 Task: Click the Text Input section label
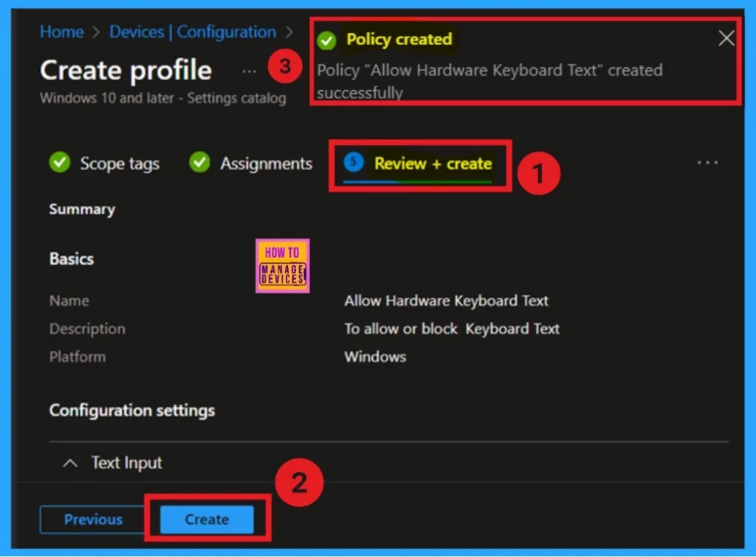click(x=127, y=463)
